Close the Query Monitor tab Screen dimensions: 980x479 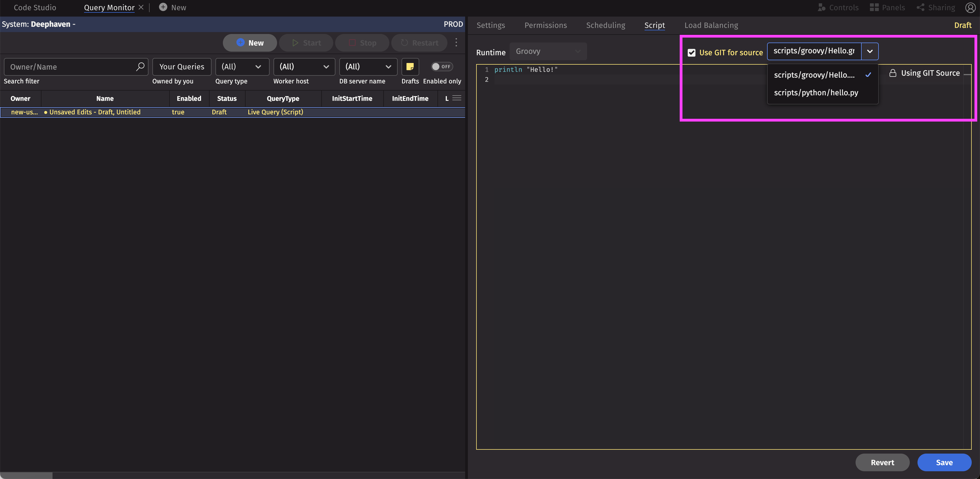141,8
